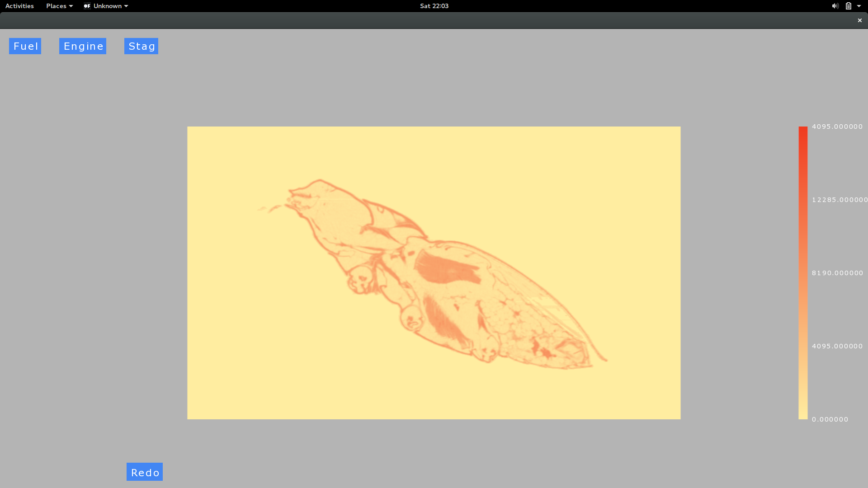Open the Places menu
Image resolution: width=868 pixels, height=488 pixels.
[x=57, y=6]
